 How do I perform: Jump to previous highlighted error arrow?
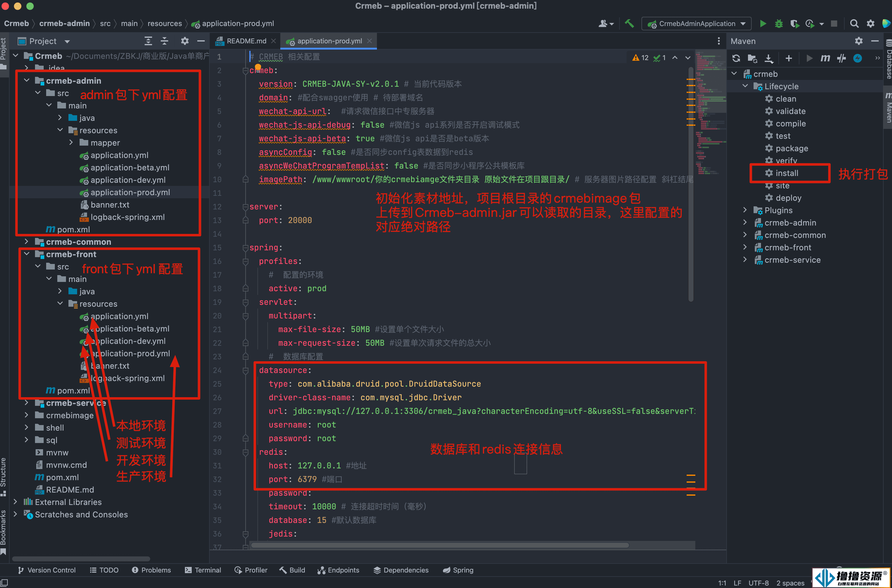pyautogui.click(x=675, y=57)
